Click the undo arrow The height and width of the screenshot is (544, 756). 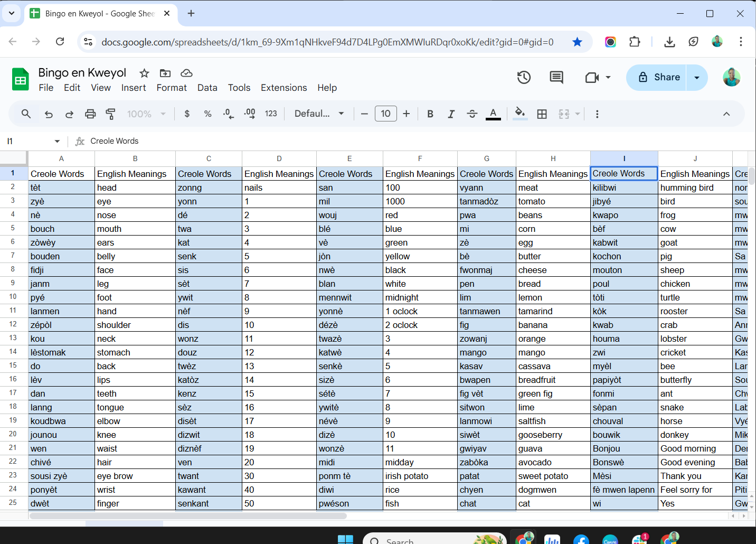point(49,114)
